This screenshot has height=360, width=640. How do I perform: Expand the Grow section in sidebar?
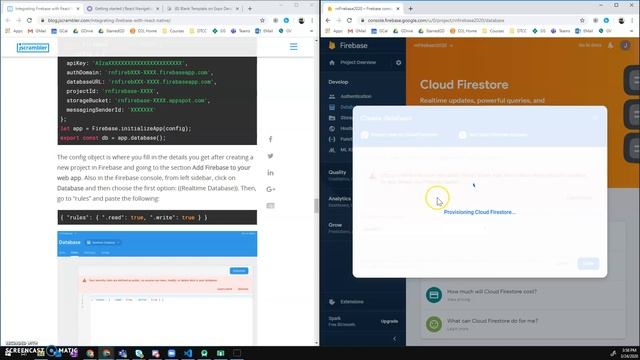[335, 225]
